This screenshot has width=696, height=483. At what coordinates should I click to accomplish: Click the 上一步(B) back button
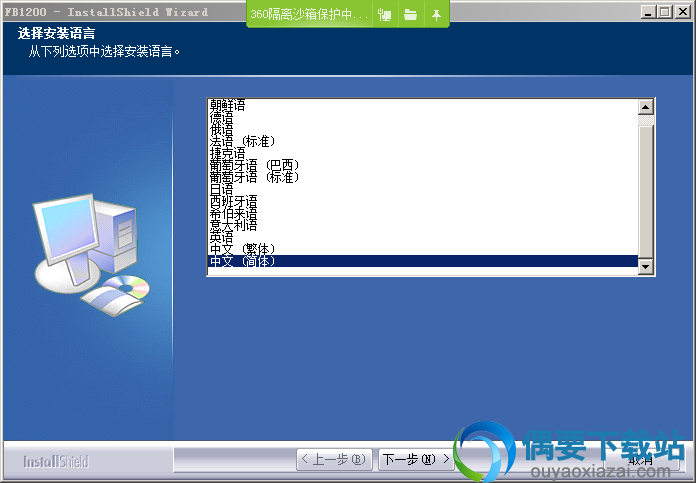(334, 459)
